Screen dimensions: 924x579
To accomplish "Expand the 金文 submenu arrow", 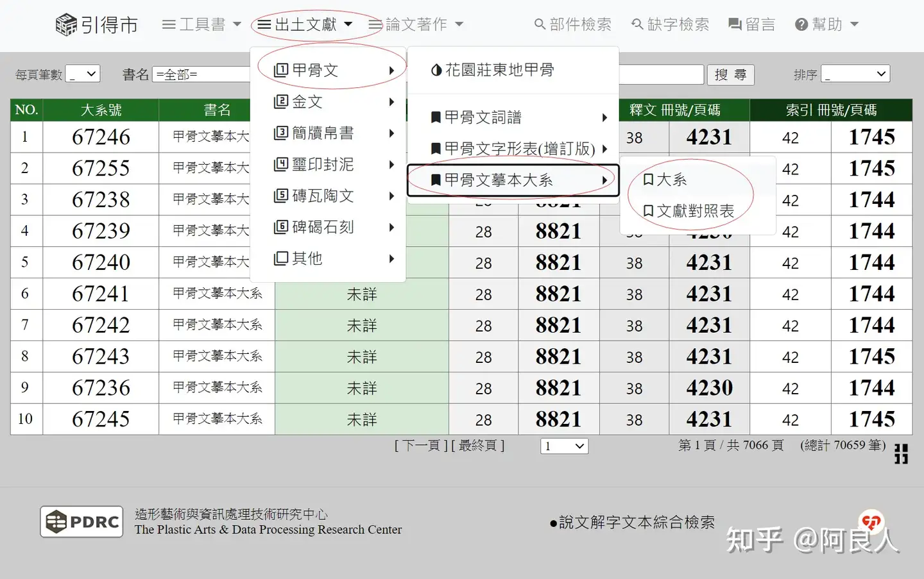I will [x=391, y=102].
